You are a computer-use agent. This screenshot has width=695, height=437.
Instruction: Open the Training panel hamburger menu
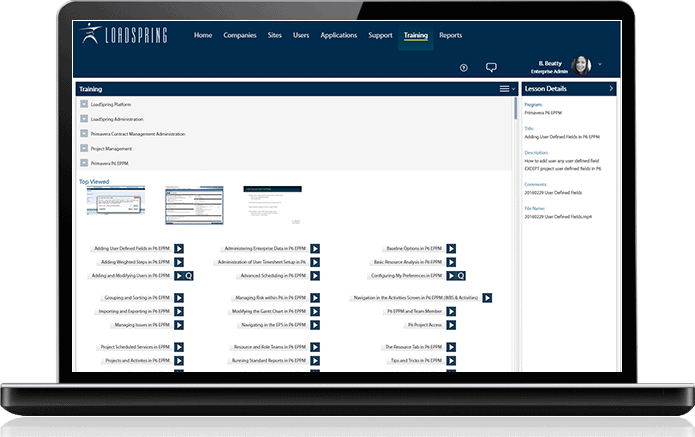505,89
